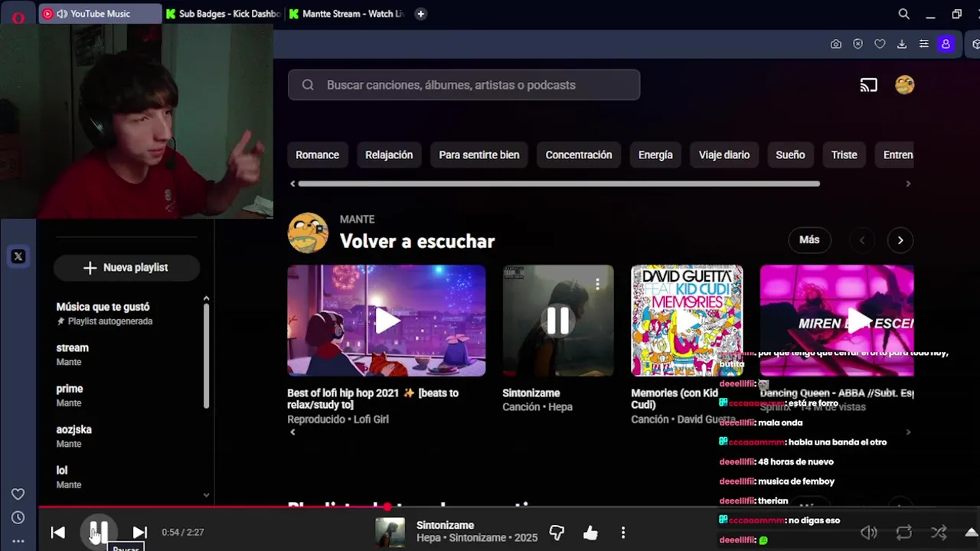Open the Opera sidebar three-dot more menu
980x551 pixels.
(x=18, y=541)
